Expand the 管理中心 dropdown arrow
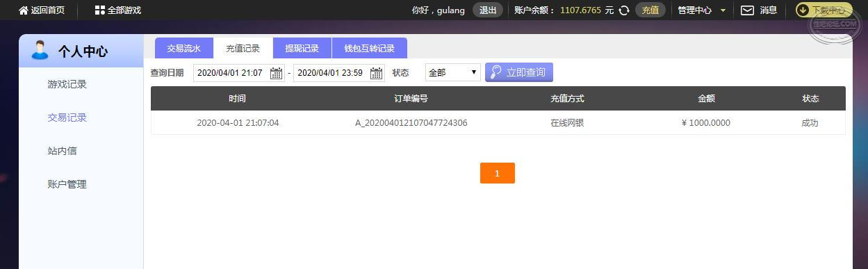This screenshot has height=269, width=868. point(723,10)
